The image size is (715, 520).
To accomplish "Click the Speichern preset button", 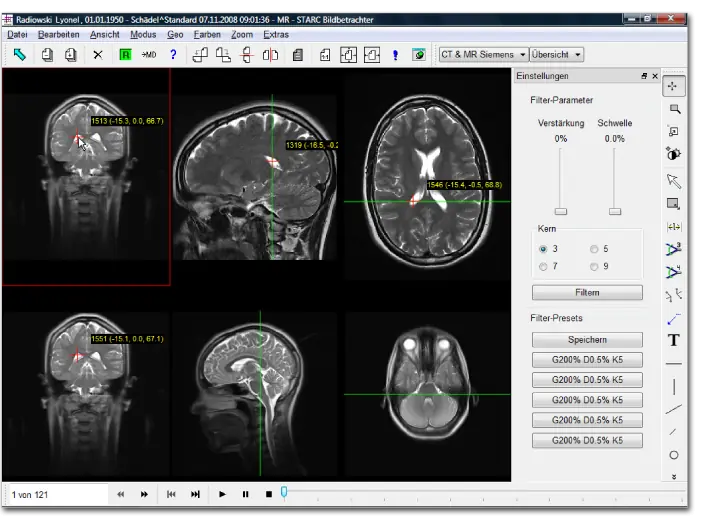I will coord(587,340).
